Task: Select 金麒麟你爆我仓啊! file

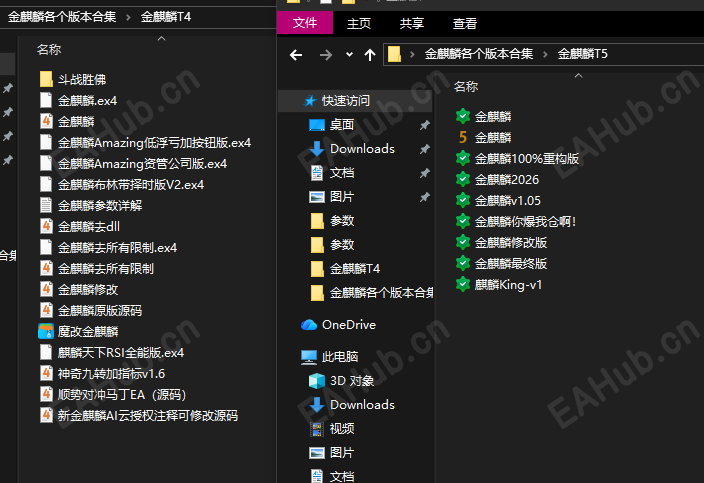Action: point(515,222)
